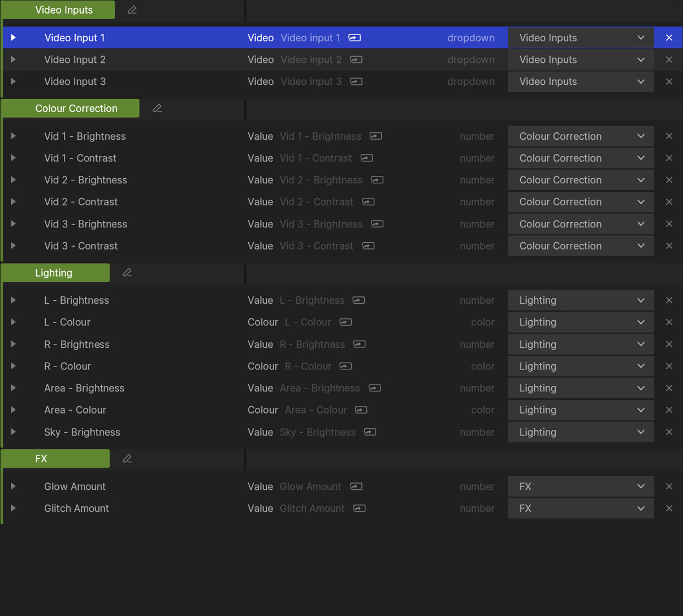This screenshot has width=683, height=616.
Task: Click the link icon next to Glow Amount
Action: pos(356,486)
